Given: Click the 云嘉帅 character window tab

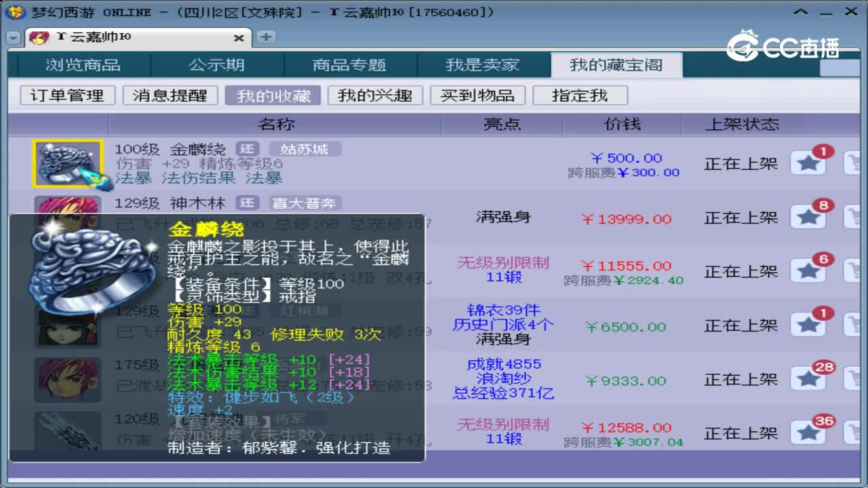Looking at the screenshot, I should click(137, 38).
